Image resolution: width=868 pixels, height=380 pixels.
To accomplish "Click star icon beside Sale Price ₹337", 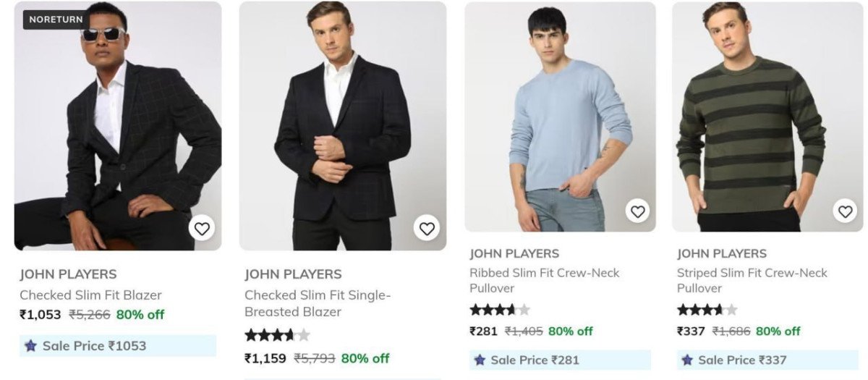I will click(686, 360).
